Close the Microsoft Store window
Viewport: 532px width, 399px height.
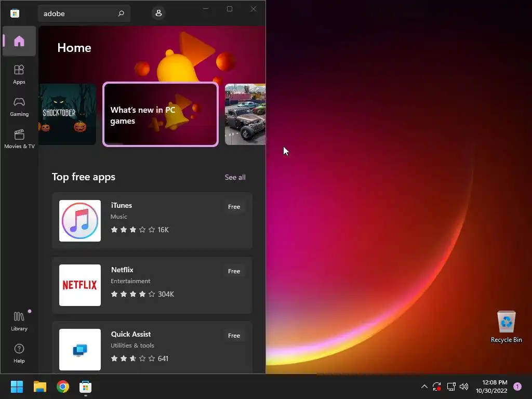[254, 9]
